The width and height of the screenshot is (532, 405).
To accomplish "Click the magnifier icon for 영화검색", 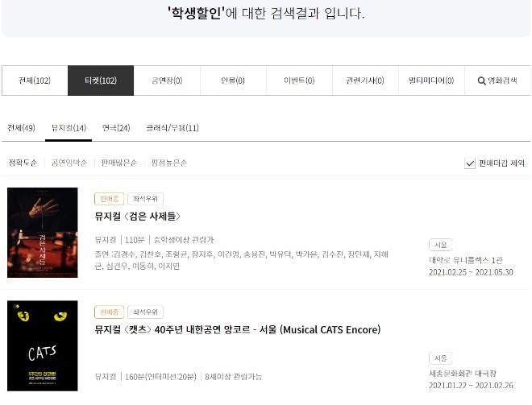I will (x=481, y=81).
